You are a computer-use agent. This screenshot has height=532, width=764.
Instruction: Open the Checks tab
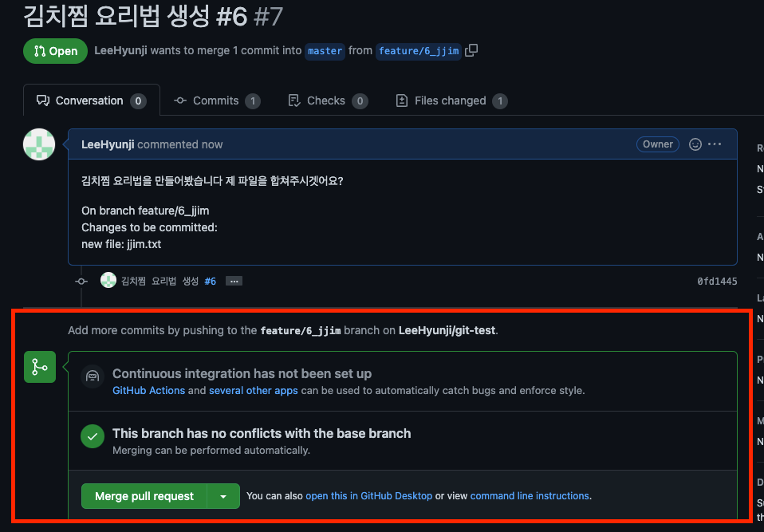328,100
